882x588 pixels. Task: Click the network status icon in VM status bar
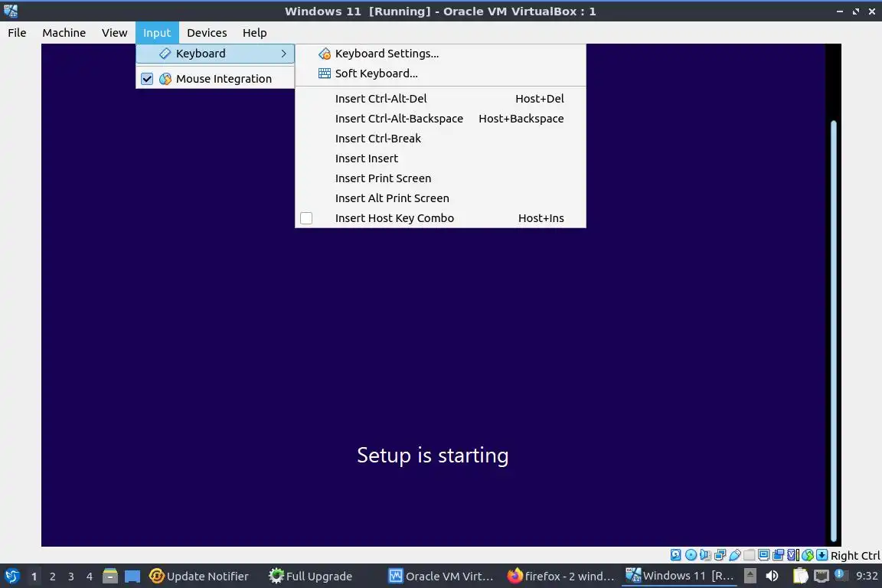(x=720, y=555)
